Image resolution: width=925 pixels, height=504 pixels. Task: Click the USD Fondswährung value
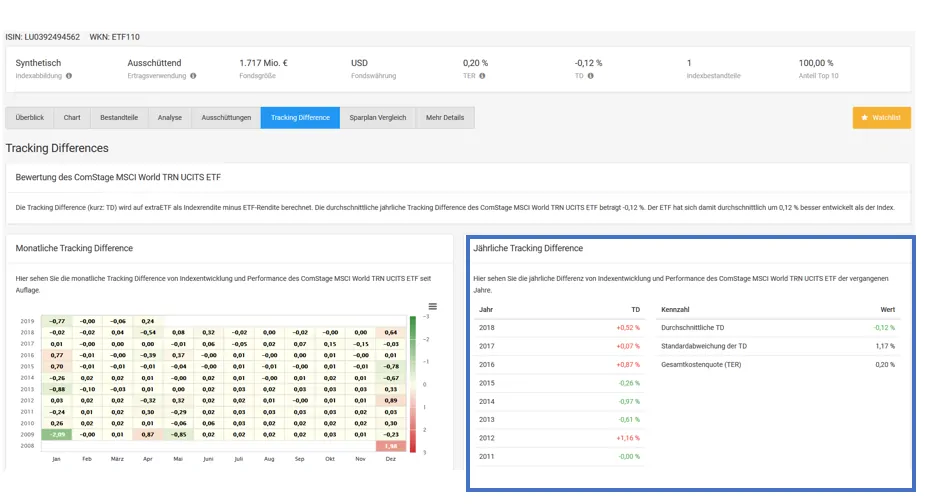coord(359,63)
